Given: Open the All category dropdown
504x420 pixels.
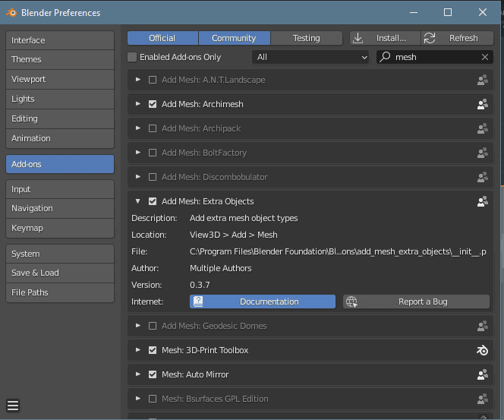Looking at the screenshot, I should [310, 57].
